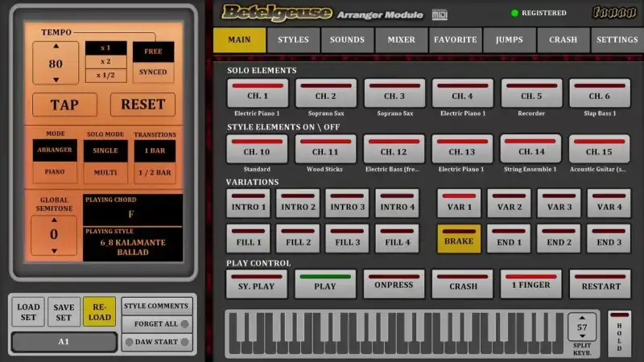Click the RESTART button
Viewport: 644px width, 362px height.
click(x=601, y=284)
